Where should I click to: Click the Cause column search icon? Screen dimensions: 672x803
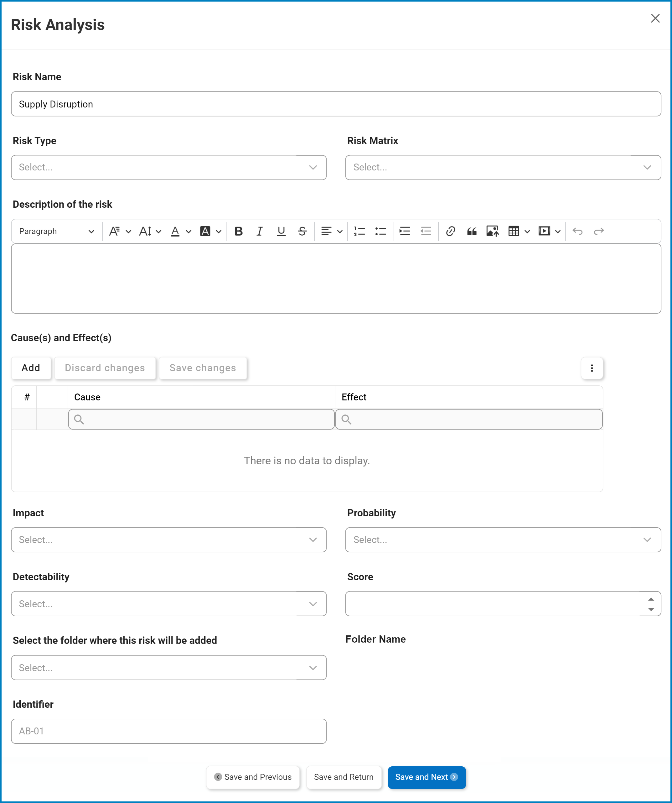point(79,420)
